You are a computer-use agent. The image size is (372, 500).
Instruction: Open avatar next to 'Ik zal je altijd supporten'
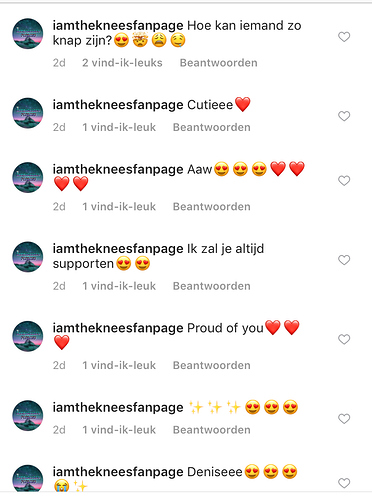(x=28, y=257)
